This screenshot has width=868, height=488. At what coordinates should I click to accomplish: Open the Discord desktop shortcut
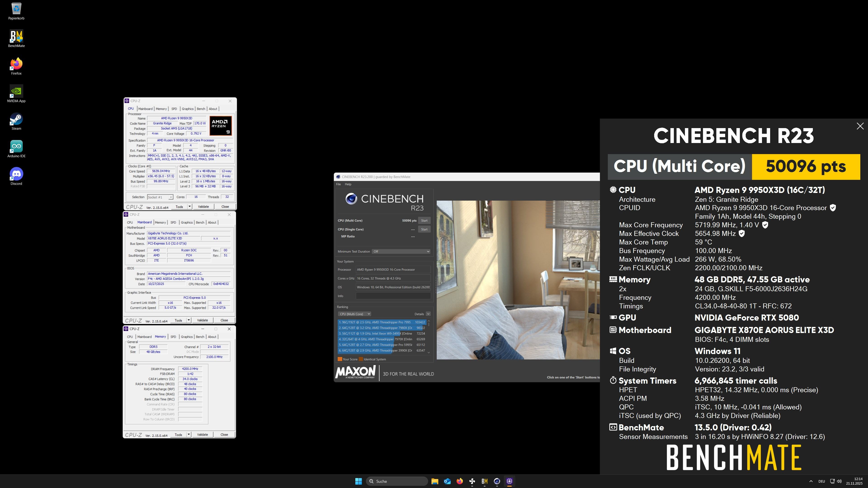tap(16, 175)
